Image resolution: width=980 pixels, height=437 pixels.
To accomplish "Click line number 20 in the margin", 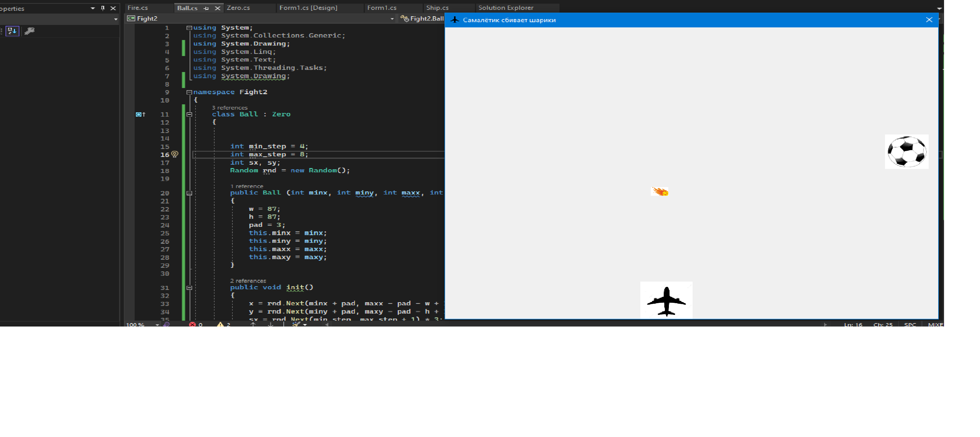I will 164,193.
